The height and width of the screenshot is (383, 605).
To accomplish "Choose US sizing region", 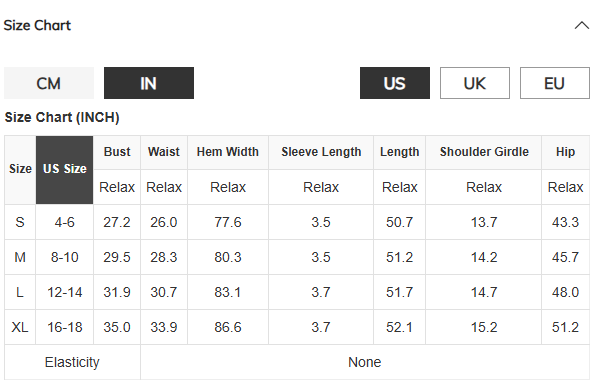I will tap(395, 83).
